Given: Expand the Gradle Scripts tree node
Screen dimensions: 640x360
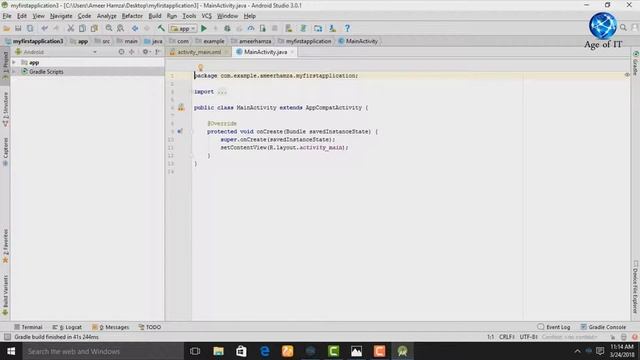Looking at the screenshot, I should point(14,71).
